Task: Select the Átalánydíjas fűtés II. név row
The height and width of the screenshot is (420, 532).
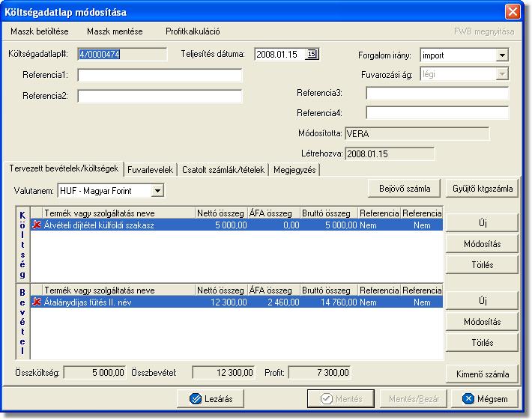Action: [x=237, y=302]
